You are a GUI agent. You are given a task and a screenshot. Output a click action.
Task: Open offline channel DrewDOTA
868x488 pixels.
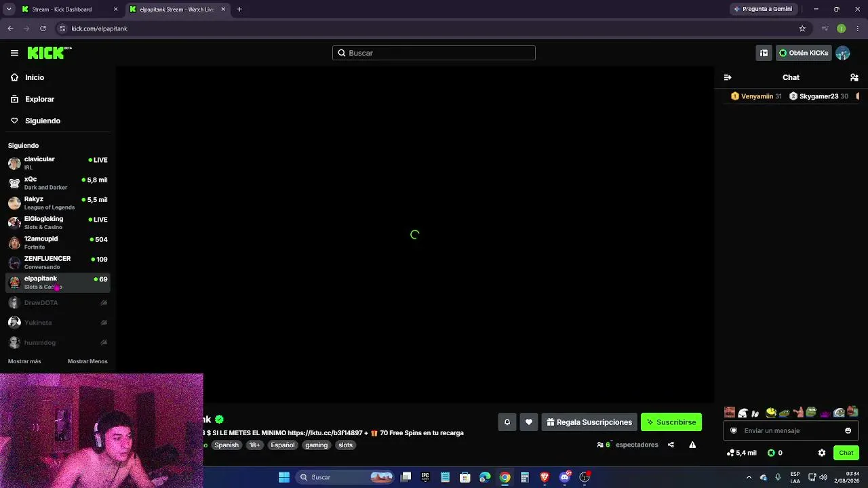point(58,302)
